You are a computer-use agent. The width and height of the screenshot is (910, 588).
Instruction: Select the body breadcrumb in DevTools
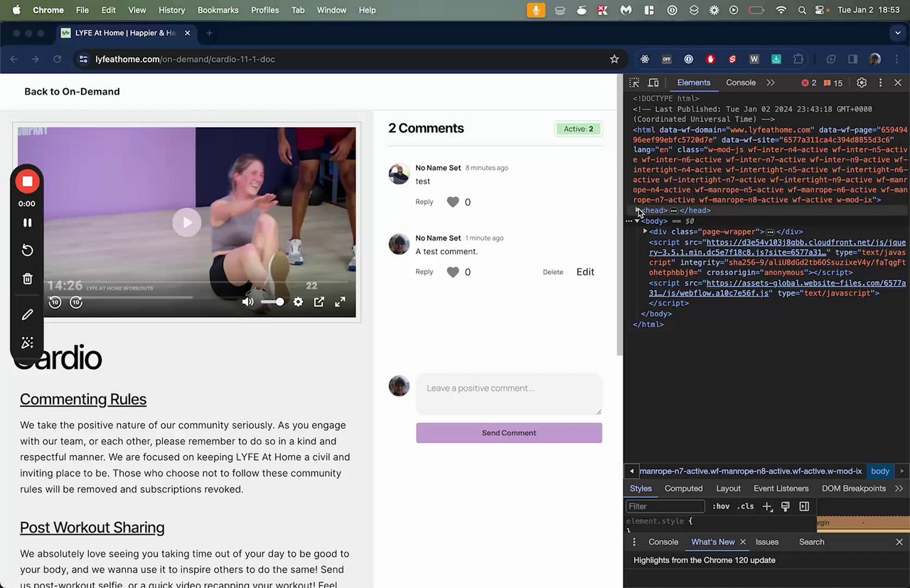pyautogui.click(x=880, y=471)
